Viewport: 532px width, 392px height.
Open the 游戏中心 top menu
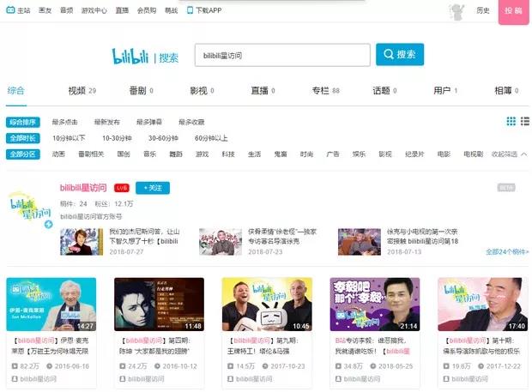coord(93,10)
